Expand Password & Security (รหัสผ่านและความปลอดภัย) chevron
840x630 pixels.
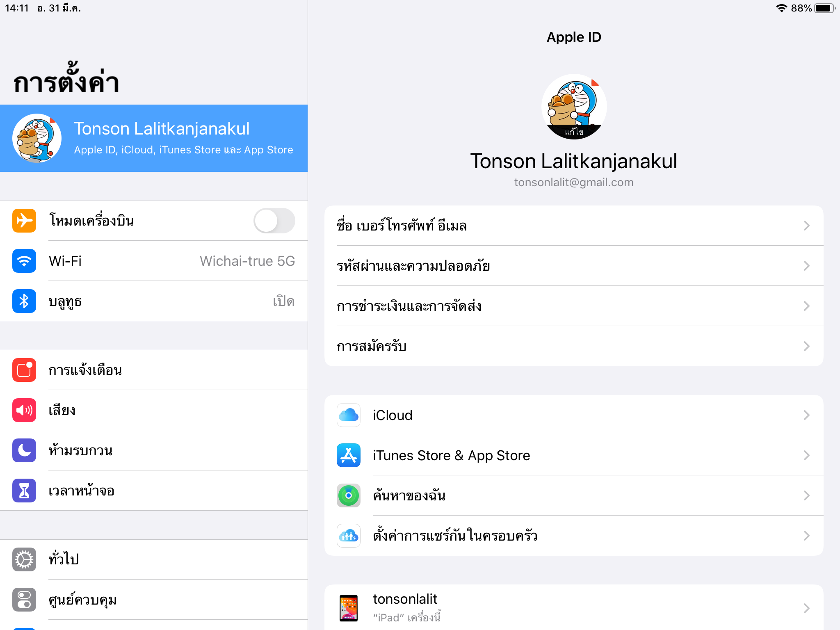pyautogui.click(x=806, y=266)
